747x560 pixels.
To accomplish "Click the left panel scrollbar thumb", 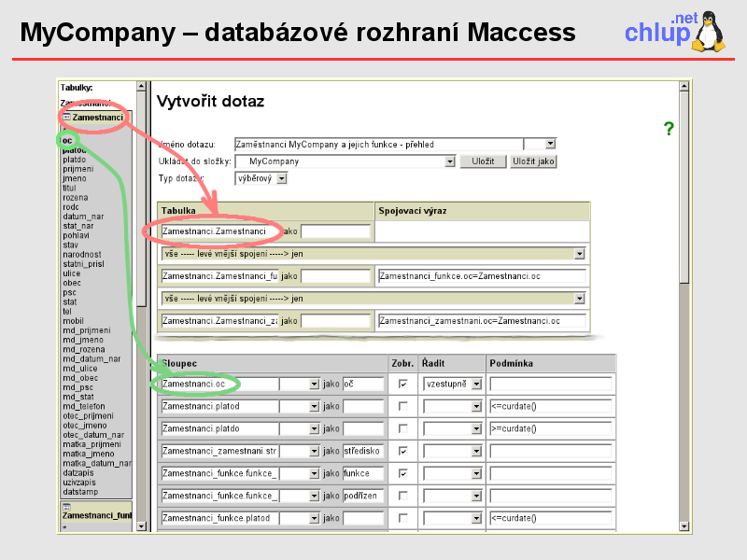I will [141, 199].
